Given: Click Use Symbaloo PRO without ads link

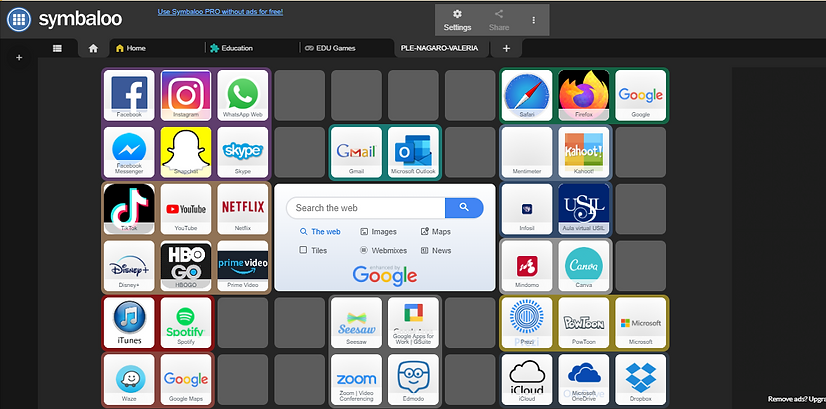Looking at the screenshot, I should pos(220,12).
